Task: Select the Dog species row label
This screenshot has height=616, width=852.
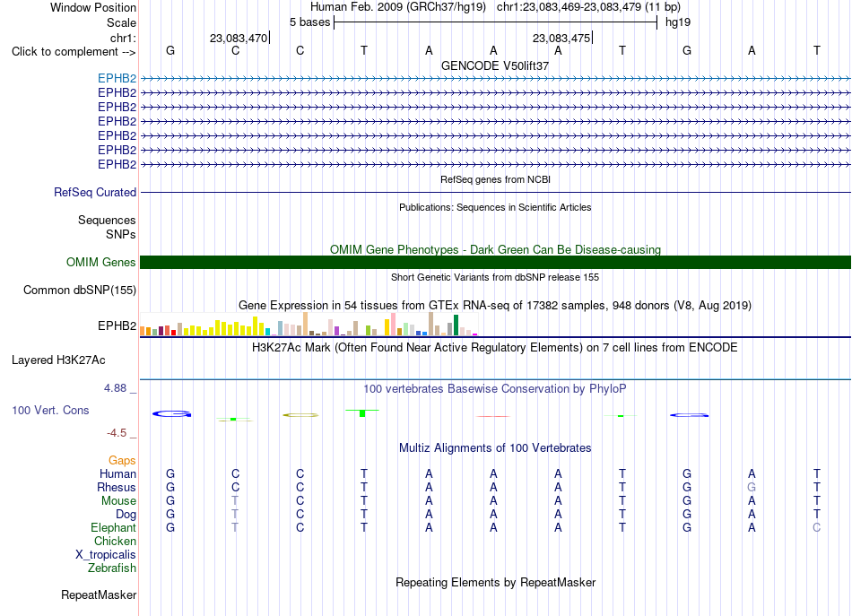Action: coord(126,514)
